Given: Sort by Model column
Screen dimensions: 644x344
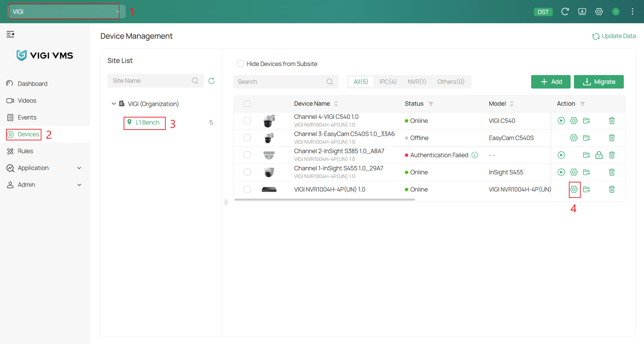Looking at the screenshot, I should coord(512,104).
